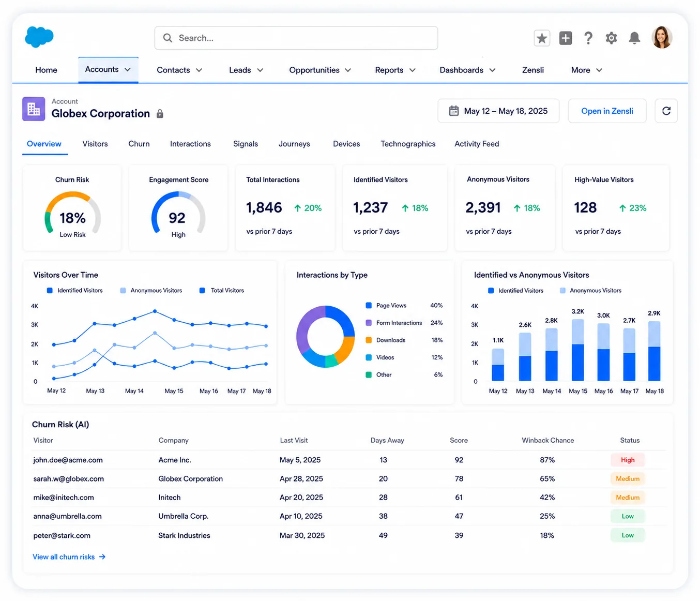
Task: Expand the More menu chevron
Action: 599,70
